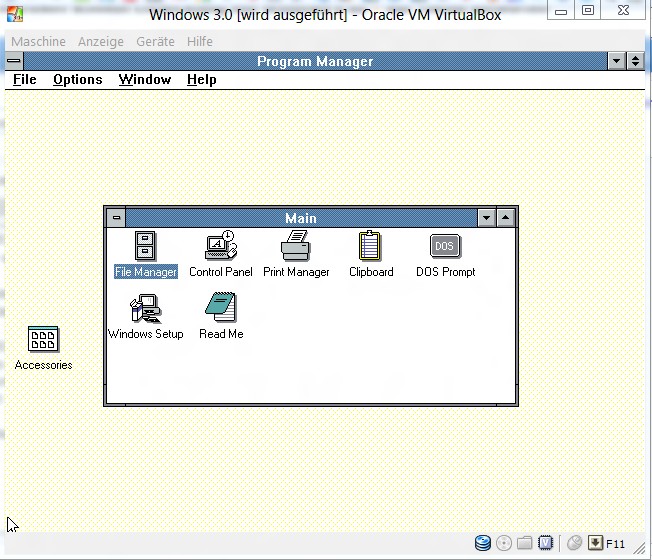652x560 pixels.
Task: Click the VirtualBox shared folders status icon
Action: click(x=524, y=543)
